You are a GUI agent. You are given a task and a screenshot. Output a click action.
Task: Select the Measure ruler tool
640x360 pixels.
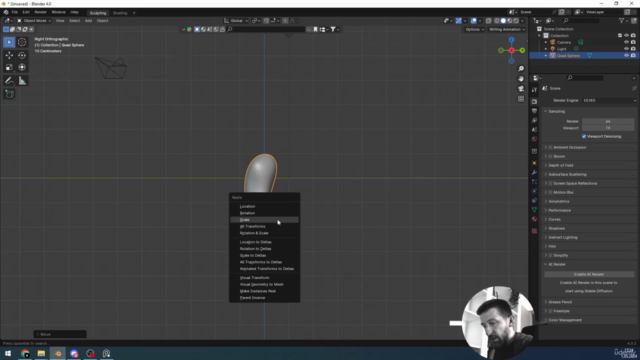22,81
